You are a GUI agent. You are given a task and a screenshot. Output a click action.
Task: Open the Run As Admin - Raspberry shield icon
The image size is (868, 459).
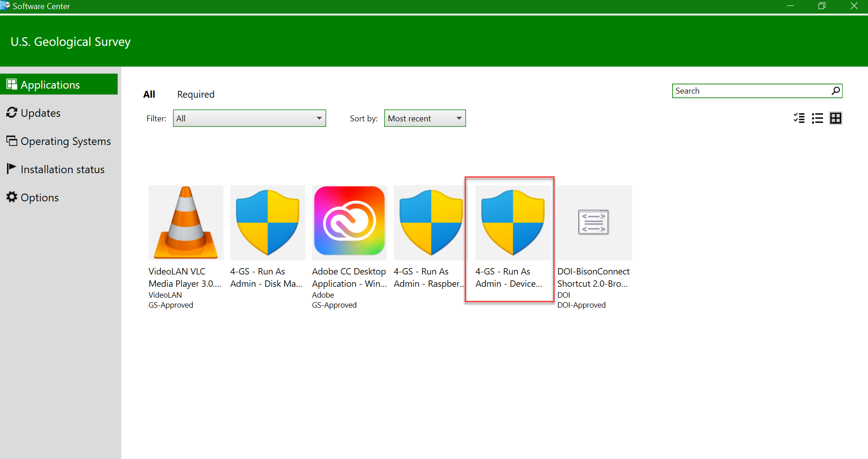[431, 223]
